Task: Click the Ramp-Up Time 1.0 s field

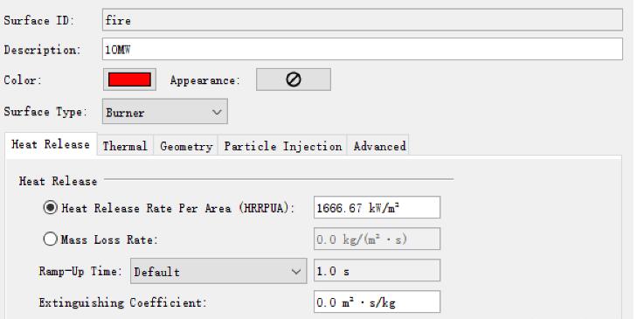Action: tap(377, 271)
